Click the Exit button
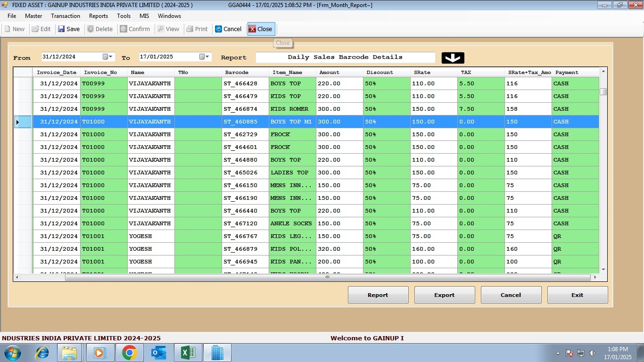This screenshot has height=362, width=644. tap(577, 295)
